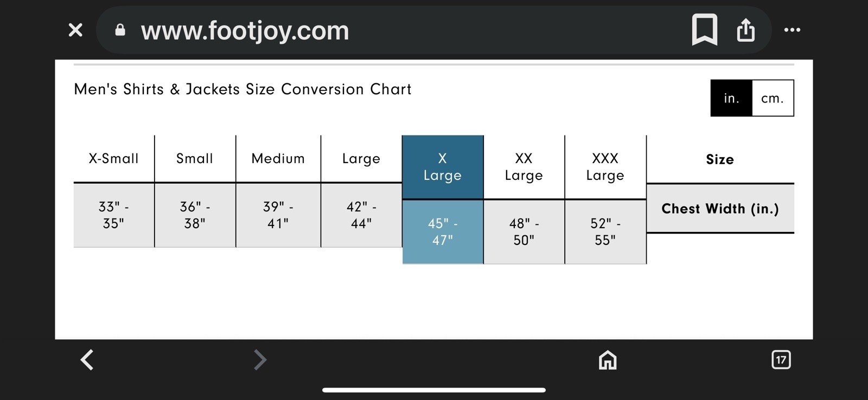Tap the bookmark icon
868x400 pixels.
705,30
